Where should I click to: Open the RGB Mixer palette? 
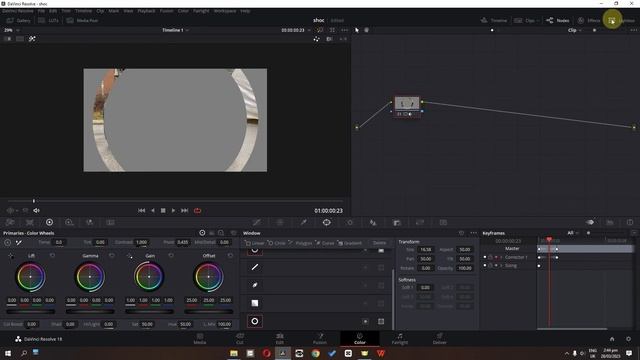click(89, 222)
